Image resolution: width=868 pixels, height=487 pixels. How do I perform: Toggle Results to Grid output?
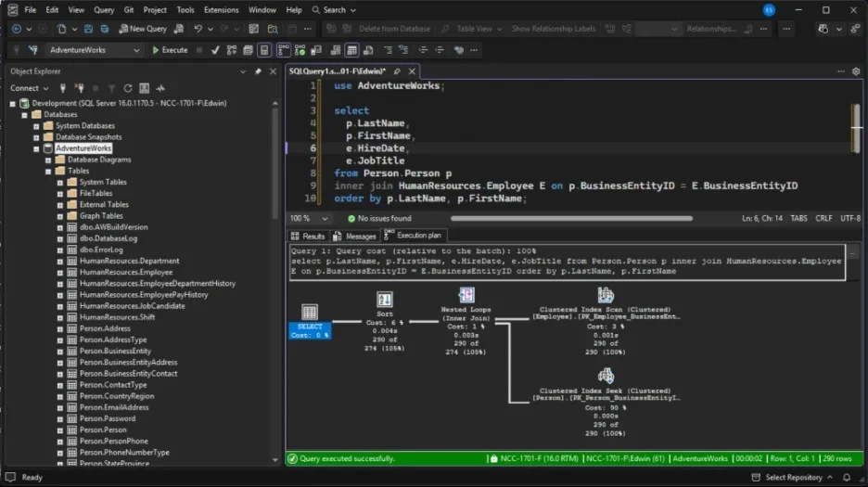click(351, 50)
